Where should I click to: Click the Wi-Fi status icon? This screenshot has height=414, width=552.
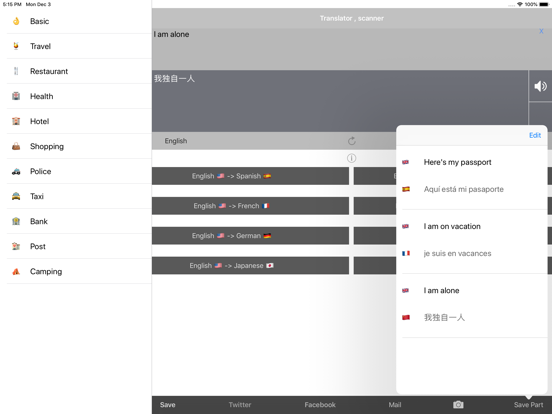coord(520,4)
